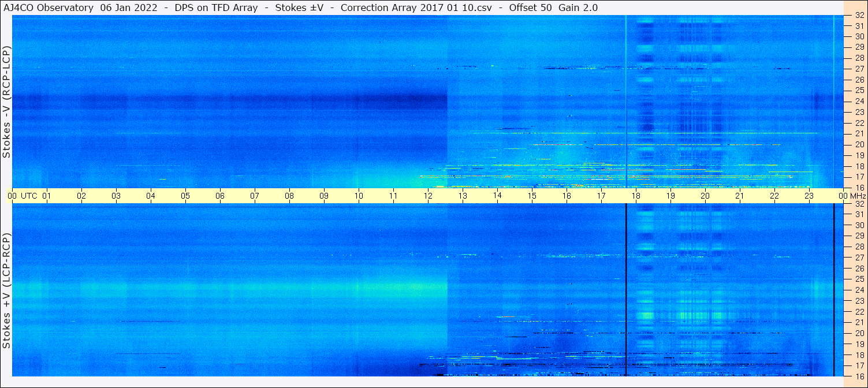
Task: Select hour 23 on the time axis
Action: (809, 196)
